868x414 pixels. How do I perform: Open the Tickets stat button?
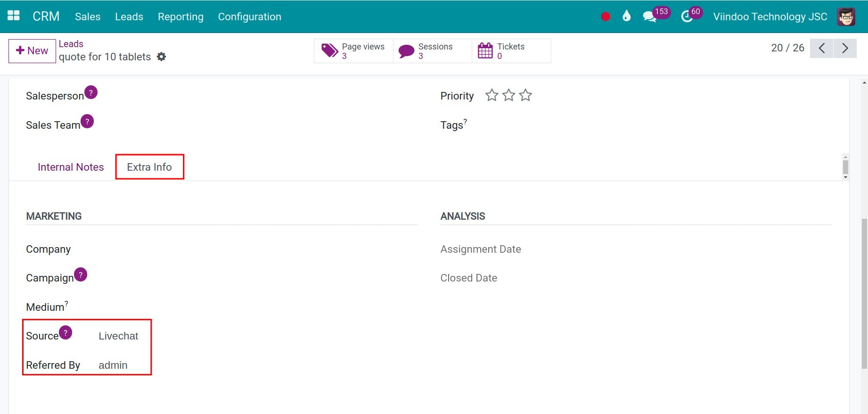point(511,51)
